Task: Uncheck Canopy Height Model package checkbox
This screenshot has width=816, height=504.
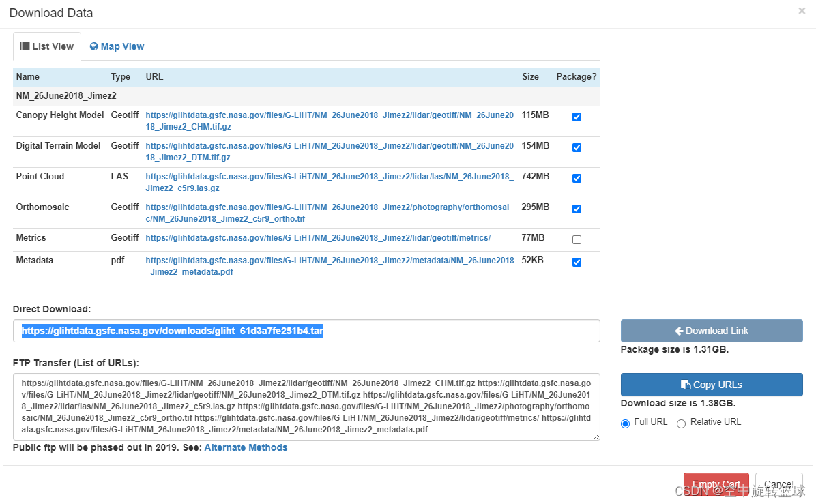Action: pos(577,117)
